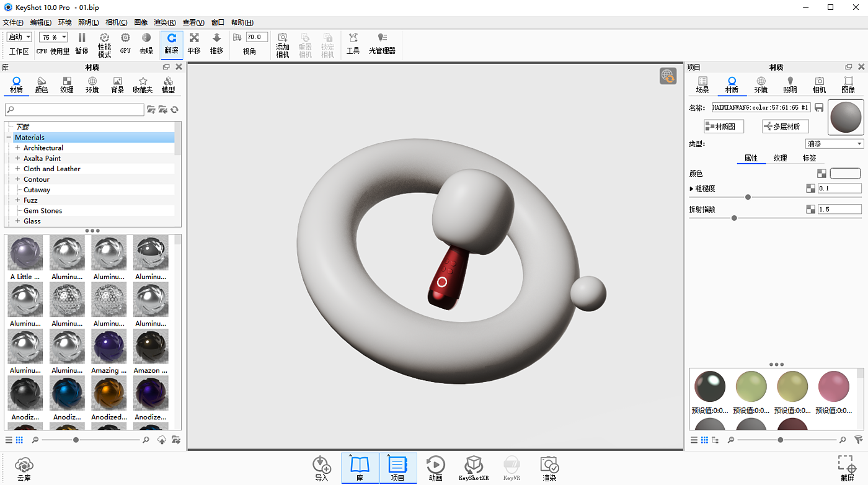Click the Add Camera (添加相机) icon
868x485 pixels.
click(283, 43)
